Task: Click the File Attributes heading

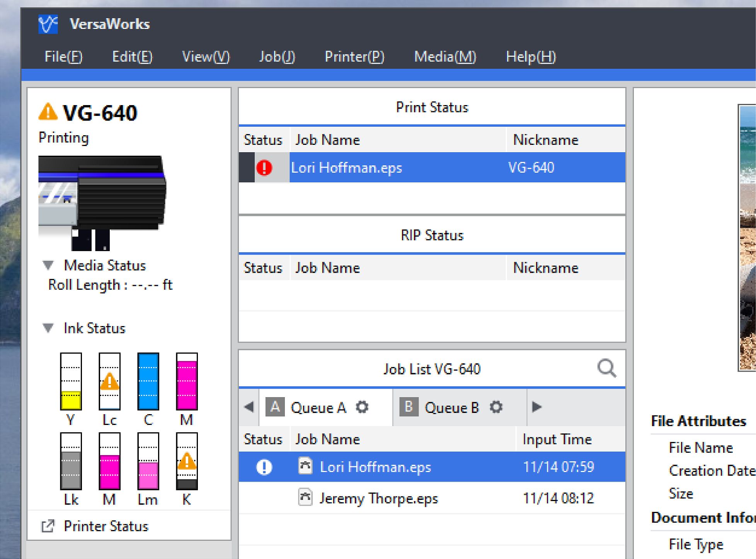Action: 698,421
